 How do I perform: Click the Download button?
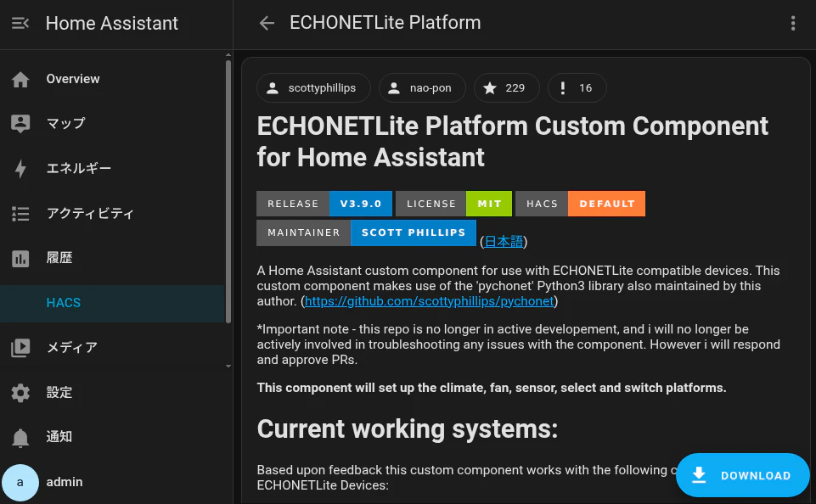click(743, 475)
